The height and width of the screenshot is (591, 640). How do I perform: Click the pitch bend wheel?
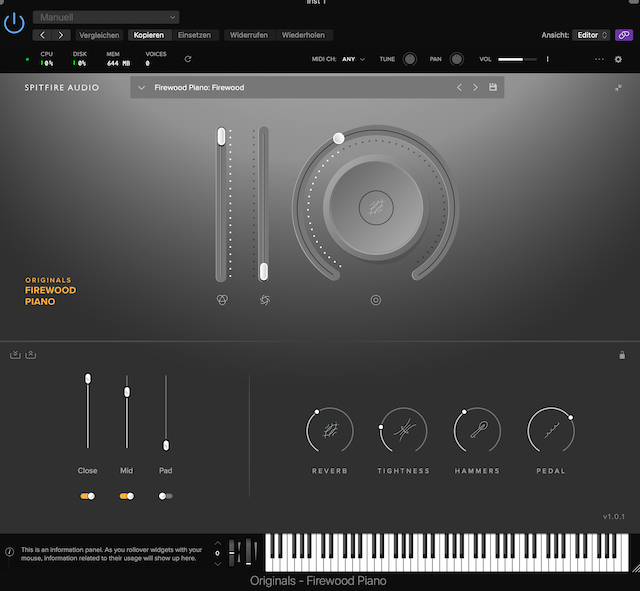coord(232,552)
